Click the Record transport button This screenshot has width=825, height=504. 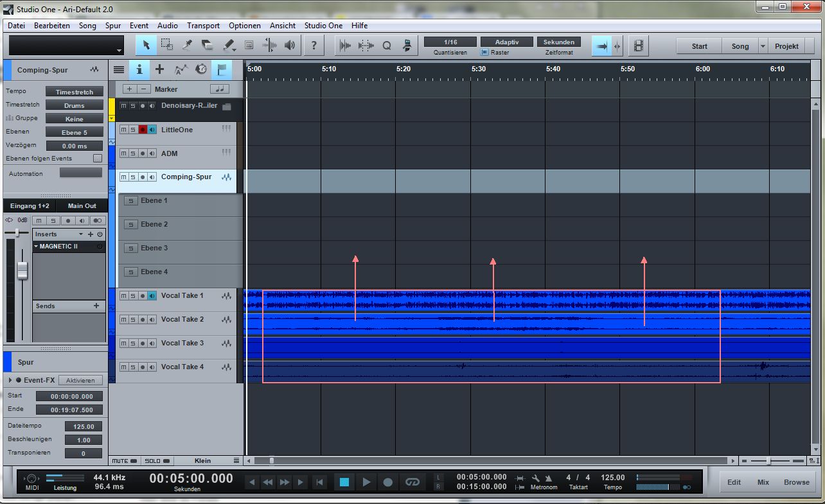[x=388, y=482]
